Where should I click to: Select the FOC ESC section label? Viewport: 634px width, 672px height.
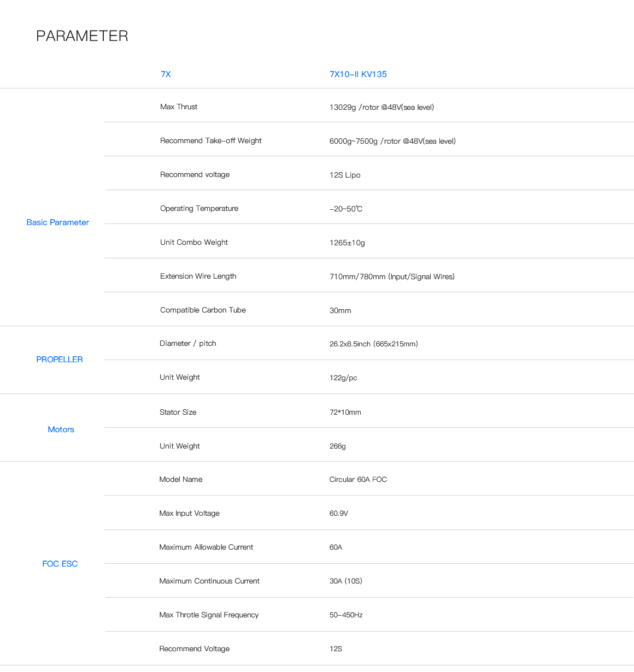coord(60,564)
